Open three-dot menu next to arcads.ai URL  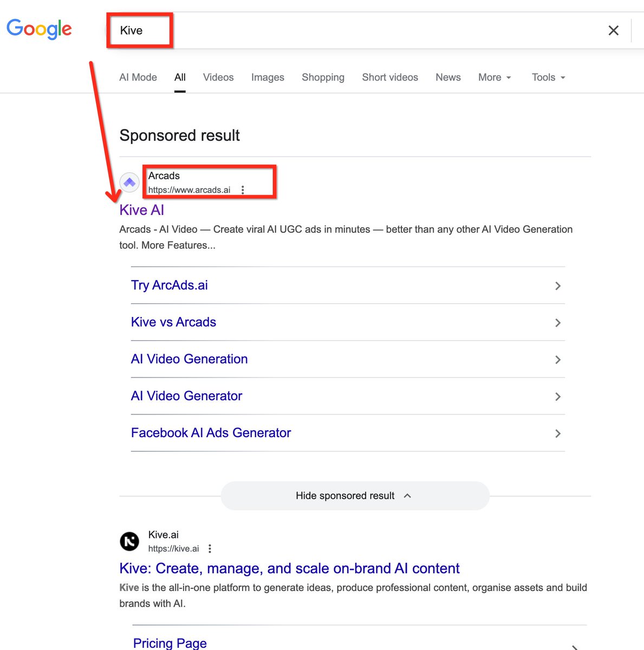(x=243, y=190)
